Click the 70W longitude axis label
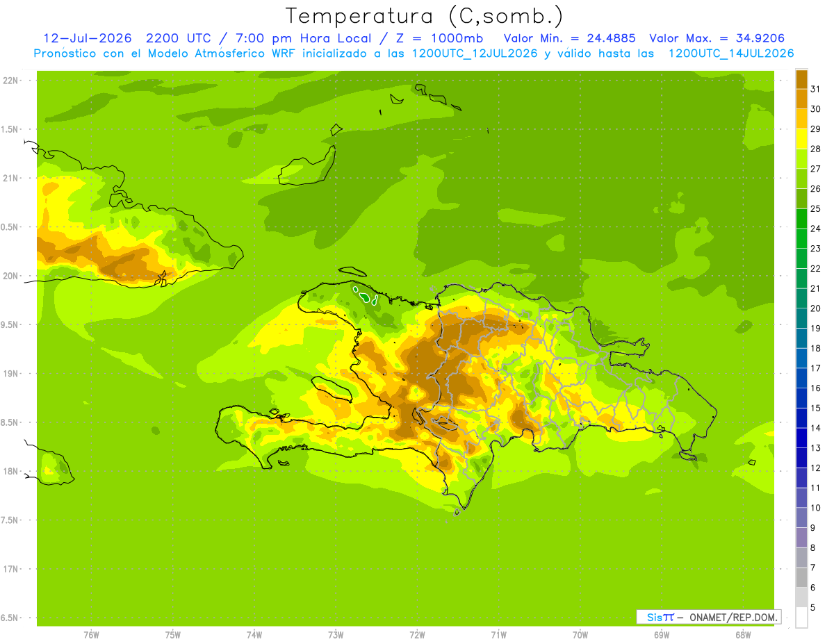 pyautogui.click(x=580, y=635)
